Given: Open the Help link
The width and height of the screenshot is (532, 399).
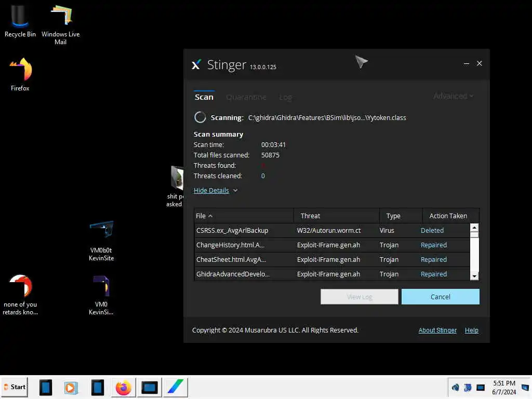Looking at the screenshot, I should click(x=471, y=330).
